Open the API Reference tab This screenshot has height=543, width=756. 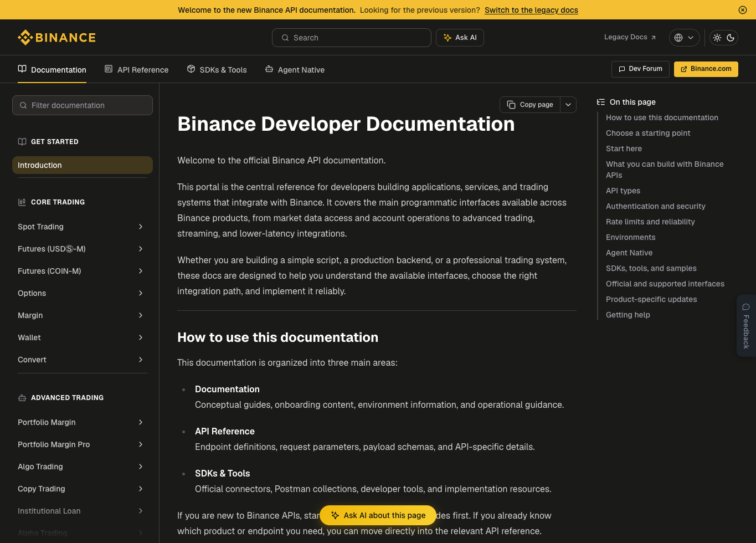click(136, 70)
